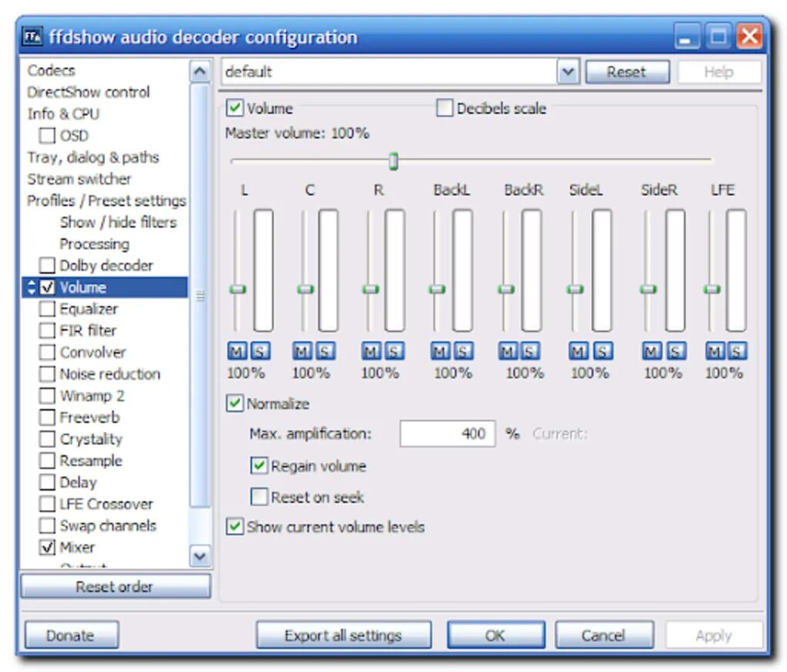Viewport: 787px width, 672px height.
Task: Click the LFE channel volume slider handle
Action: (x=711, y=289)
